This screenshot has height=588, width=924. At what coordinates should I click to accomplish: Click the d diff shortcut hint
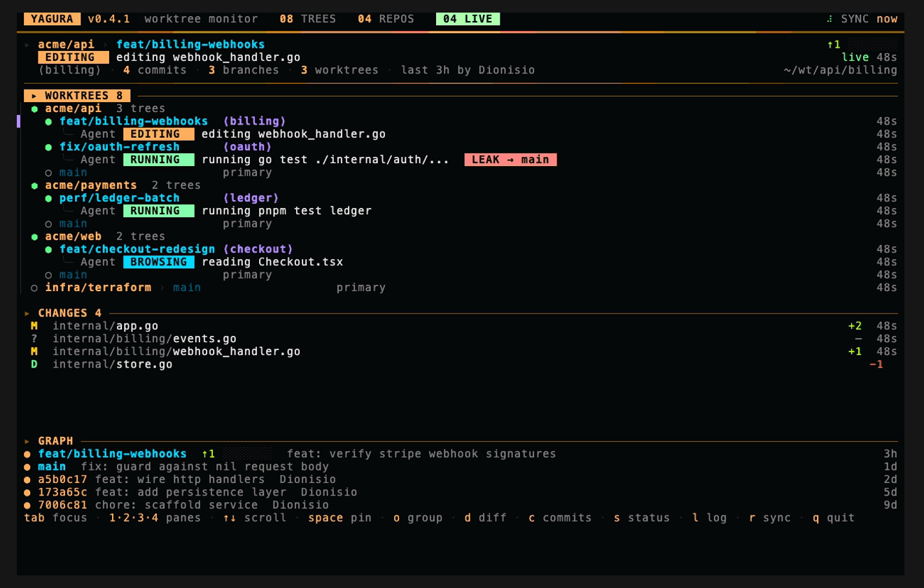(485, 518)
